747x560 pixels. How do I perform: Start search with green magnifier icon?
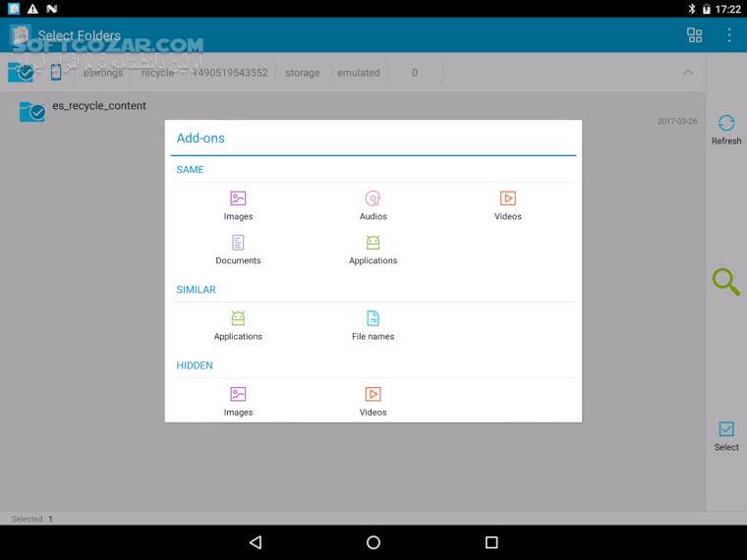pyautogui.click(x=726, y=282)
